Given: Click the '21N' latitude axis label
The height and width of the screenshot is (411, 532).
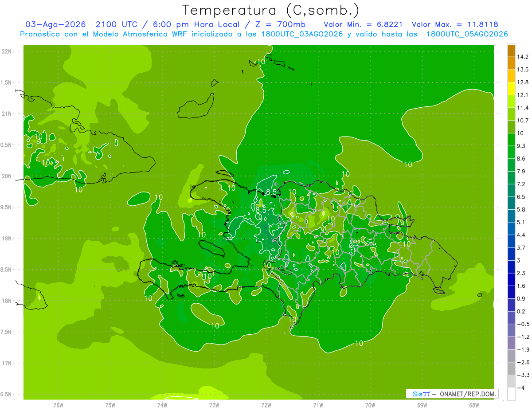Looking at the screenshot, I should click(7, 114).
